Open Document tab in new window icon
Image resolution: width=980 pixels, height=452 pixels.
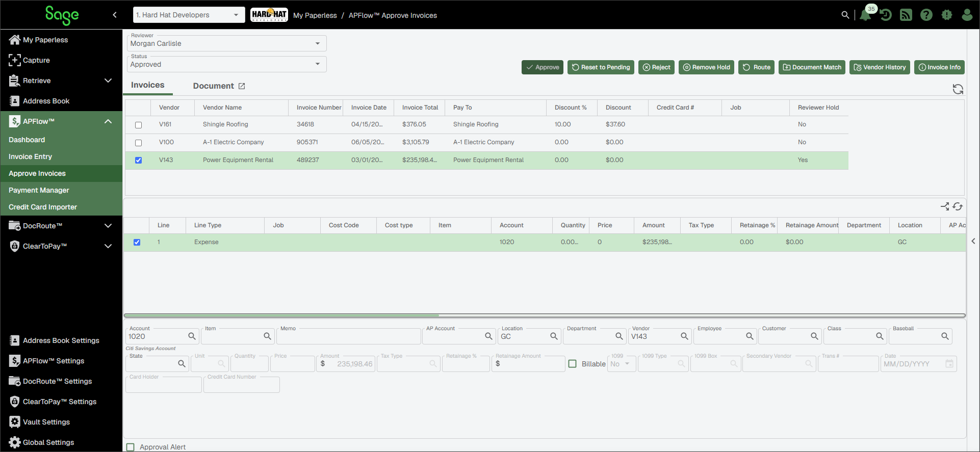pos(242,86)
